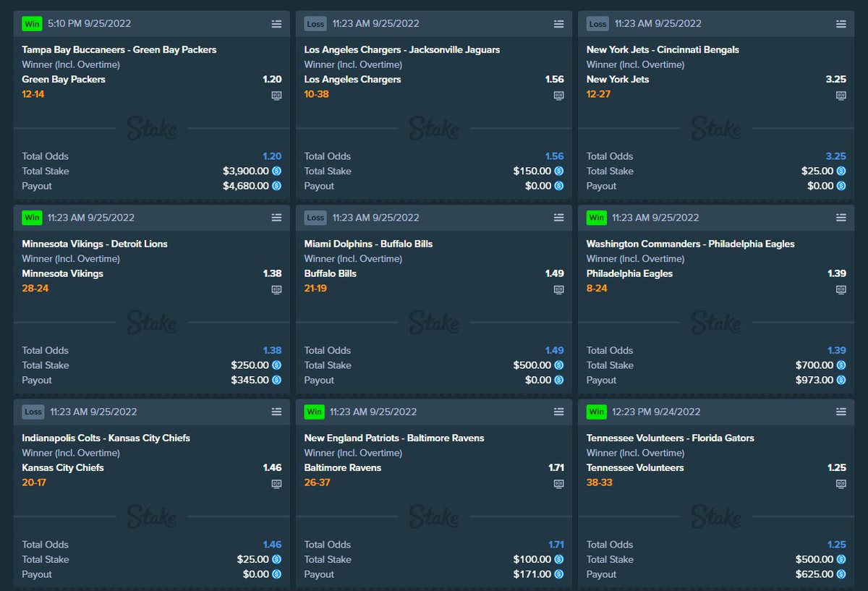This screenshot has width=868, height=591.
Task: Click the Win badge on Commanders-Eagles card
Action: coord(597,218)
